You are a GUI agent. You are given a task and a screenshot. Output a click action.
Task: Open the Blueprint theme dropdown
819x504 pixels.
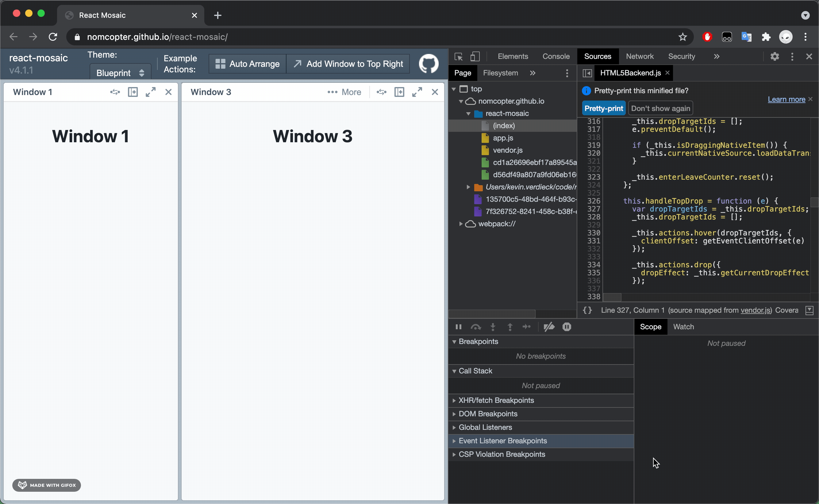tap(120, 73)
